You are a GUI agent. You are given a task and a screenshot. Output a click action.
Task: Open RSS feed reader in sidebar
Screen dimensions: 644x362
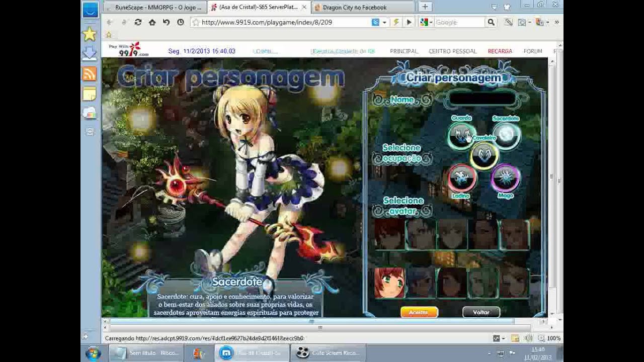[90, 74]
